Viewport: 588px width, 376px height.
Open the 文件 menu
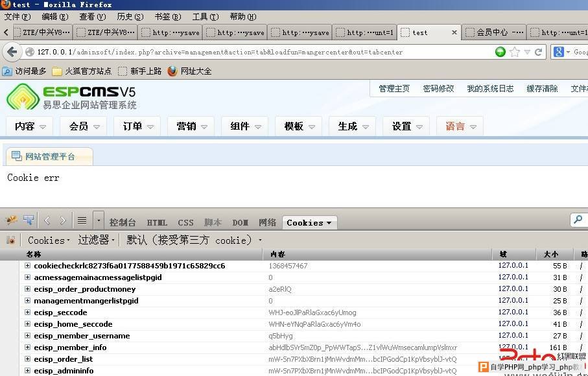coord(18,16)
